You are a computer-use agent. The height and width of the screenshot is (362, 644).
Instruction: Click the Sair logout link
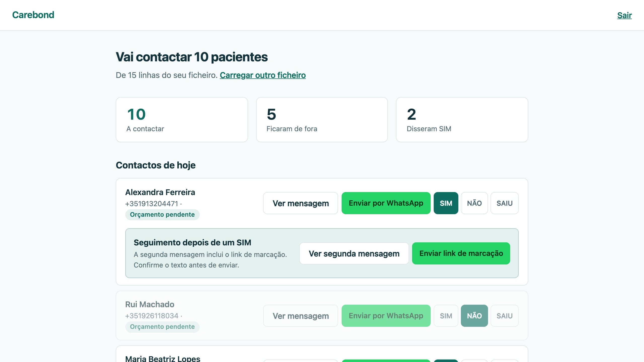click(624, 15)
